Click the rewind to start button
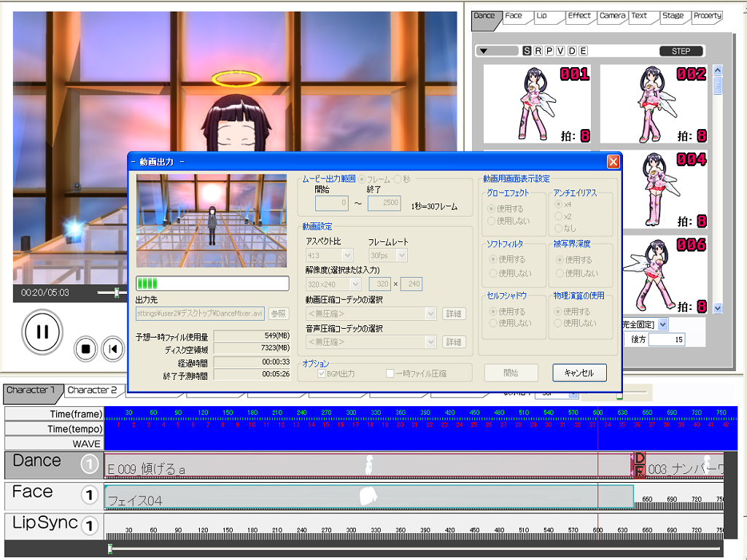Viewport: 747px width, 560px height. [x=112, y=349]
